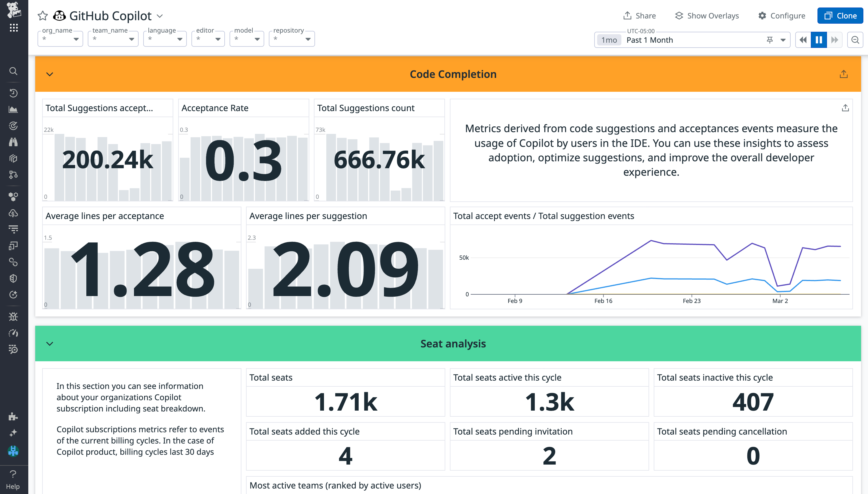Click the Clone button
The image size is (868, 494).
coord(840,16)
